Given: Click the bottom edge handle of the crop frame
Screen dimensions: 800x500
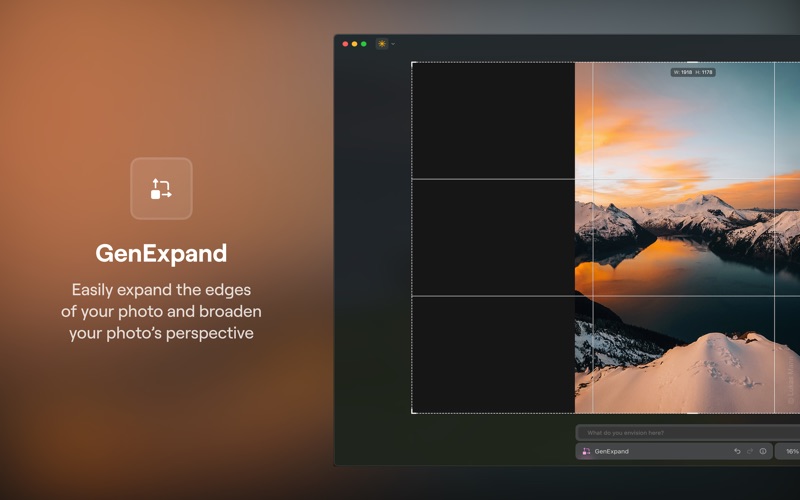Looking at the screenshot, I should [x=692, y=413].
